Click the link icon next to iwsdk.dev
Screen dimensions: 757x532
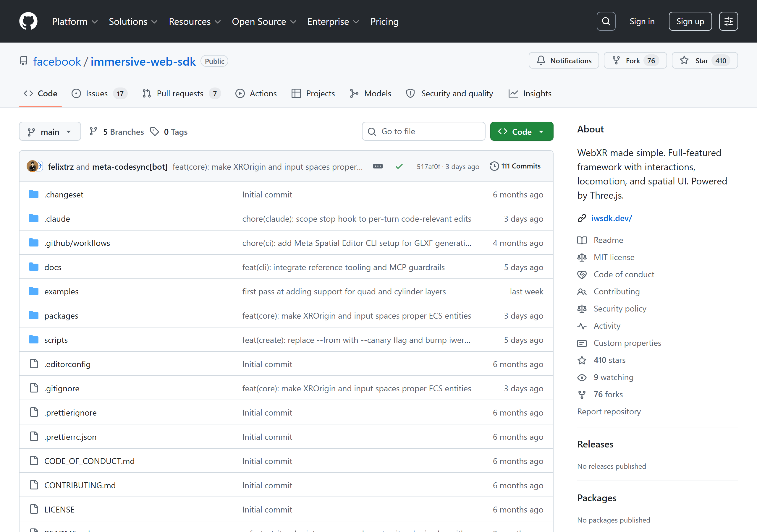coord(582,218)
